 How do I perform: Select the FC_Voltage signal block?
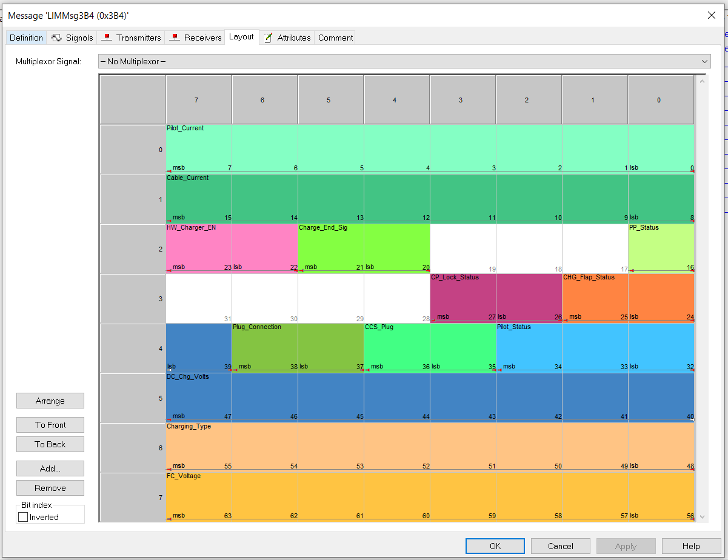point(430,497)
